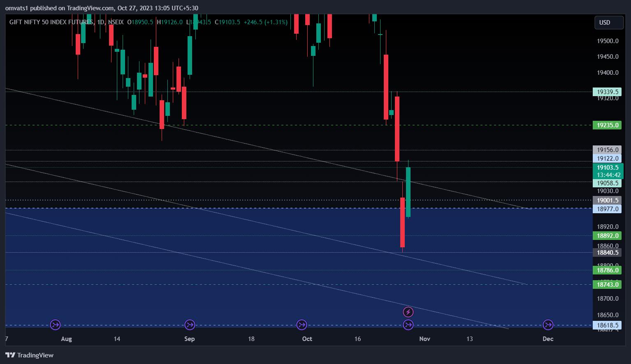The image size is (631, 364).
Task: Select the green 18892.0 price label
Action: [607, 236]
